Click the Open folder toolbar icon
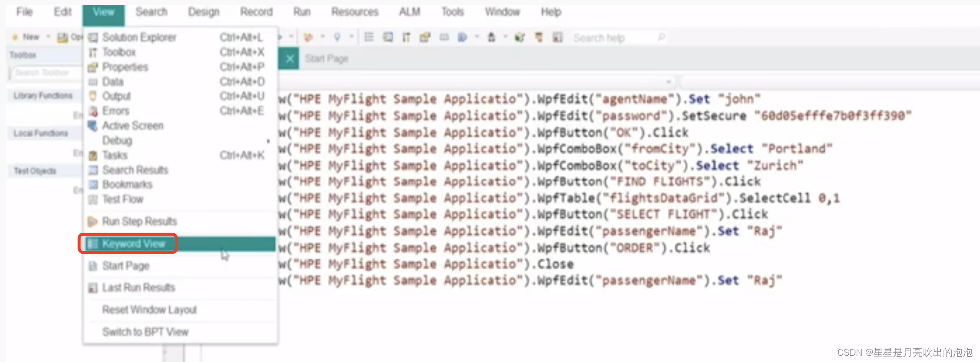The height and width of the screenshot is (362, 980). click(x=63, y=37)
